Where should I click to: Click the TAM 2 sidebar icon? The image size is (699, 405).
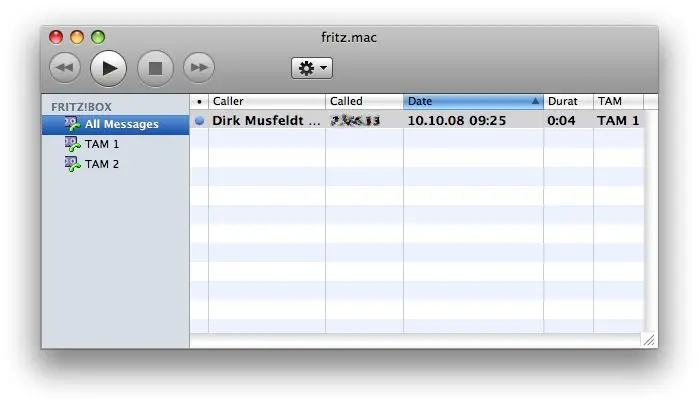click(x=72, y=164)
